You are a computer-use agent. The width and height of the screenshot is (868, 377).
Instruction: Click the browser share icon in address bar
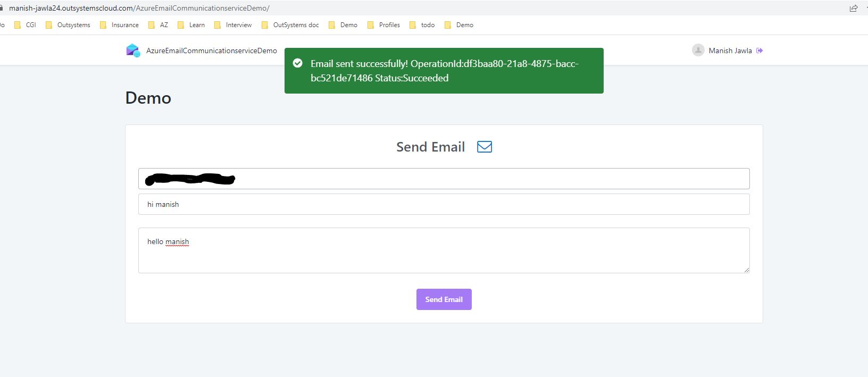point(854,8)
